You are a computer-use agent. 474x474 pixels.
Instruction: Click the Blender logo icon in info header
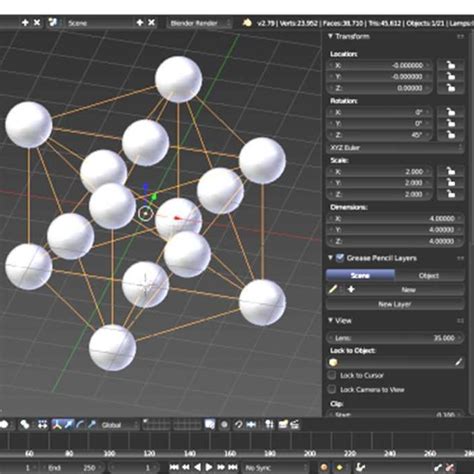click(x=247, y=23)
